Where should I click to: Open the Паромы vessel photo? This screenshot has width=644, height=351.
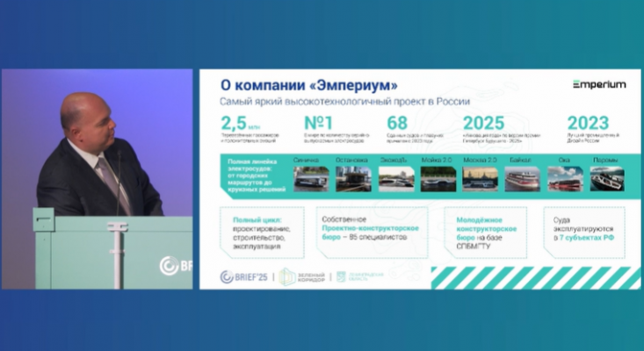pyautogui.click(x=607, y=179)
